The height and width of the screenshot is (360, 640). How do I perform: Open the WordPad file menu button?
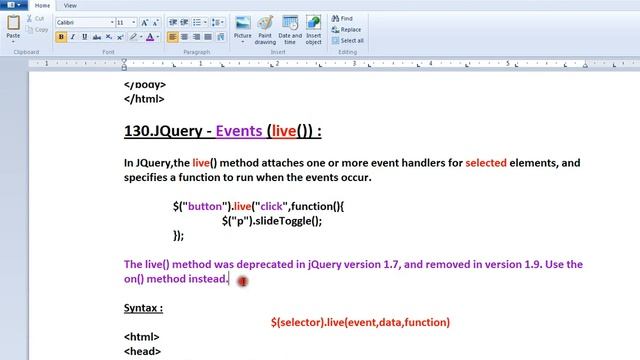[13, 5]
